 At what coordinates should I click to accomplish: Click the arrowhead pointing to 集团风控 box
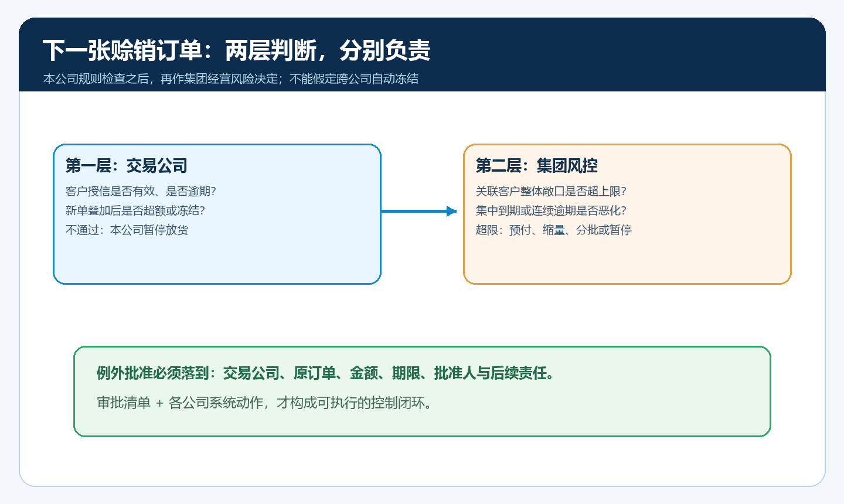tap(451, 211)
